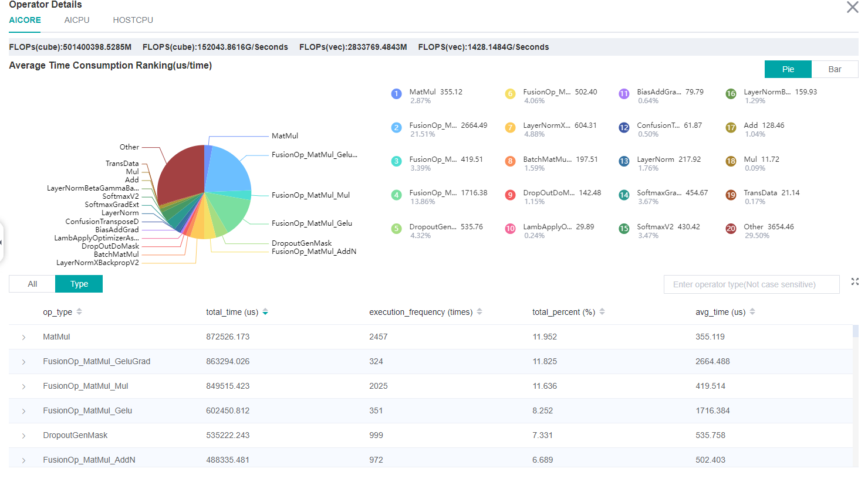The width and height of the screenshot is (868, 482).
Task: Click the operator type search field
Action: (751, 284)
